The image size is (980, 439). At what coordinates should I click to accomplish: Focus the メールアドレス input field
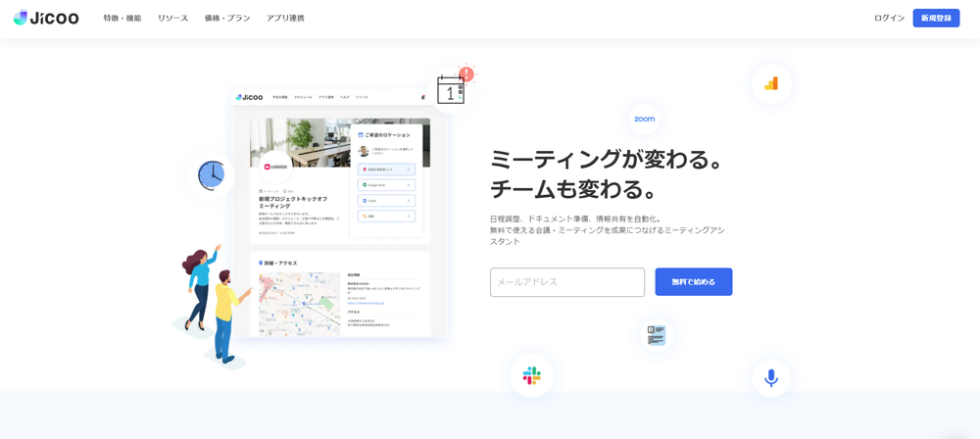tap(567, 282)
